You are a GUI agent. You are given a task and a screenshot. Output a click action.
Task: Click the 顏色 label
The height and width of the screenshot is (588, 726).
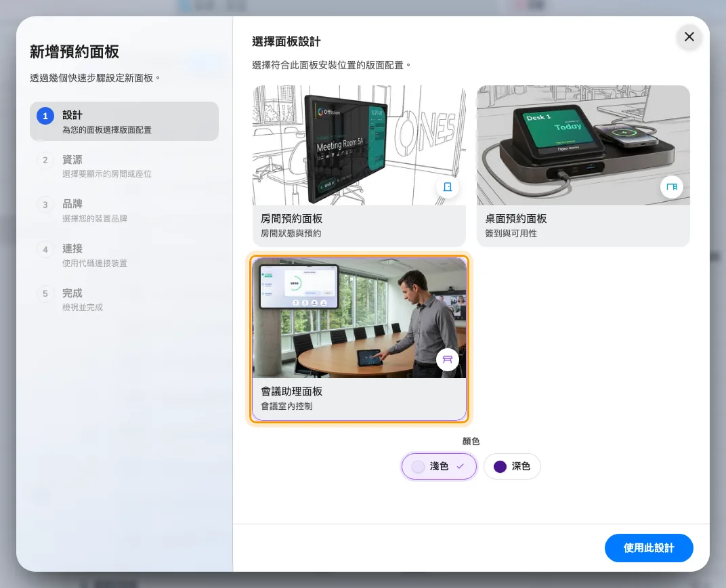click(x=471, y=441)
